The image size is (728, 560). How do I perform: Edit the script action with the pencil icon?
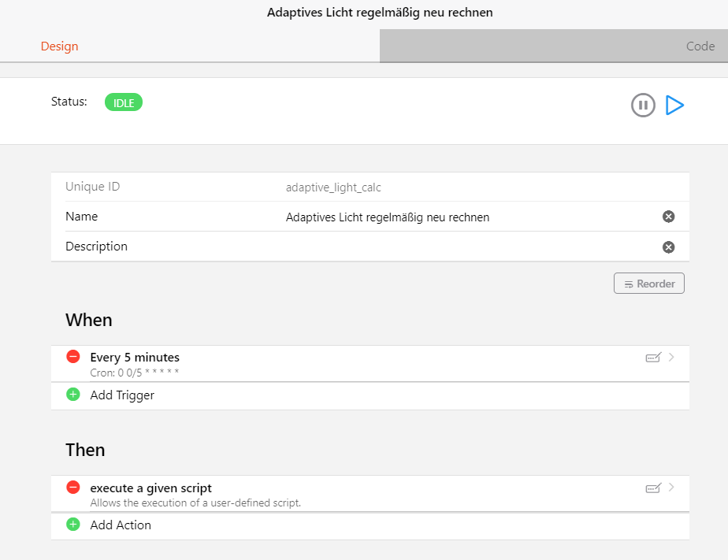pyautogui.click(x=653, y=488)
